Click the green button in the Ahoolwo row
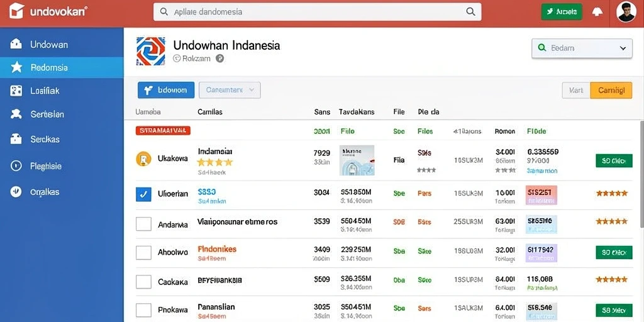Viewport: 644px width, 322px height. [x=614, y=252]
